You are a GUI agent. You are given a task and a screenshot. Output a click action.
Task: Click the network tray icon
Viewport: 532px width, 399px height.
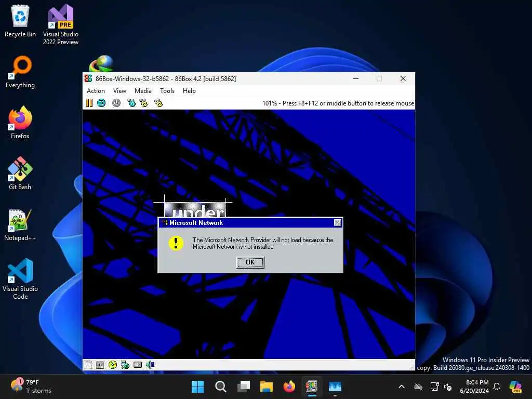[x=434, y=387]
